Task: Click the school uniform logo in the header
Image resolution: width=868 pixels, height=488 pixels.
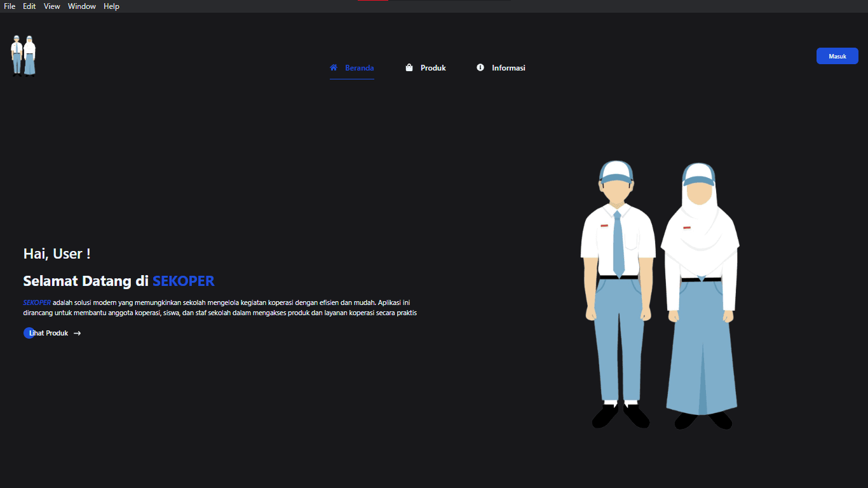Action: pos(24,56)
